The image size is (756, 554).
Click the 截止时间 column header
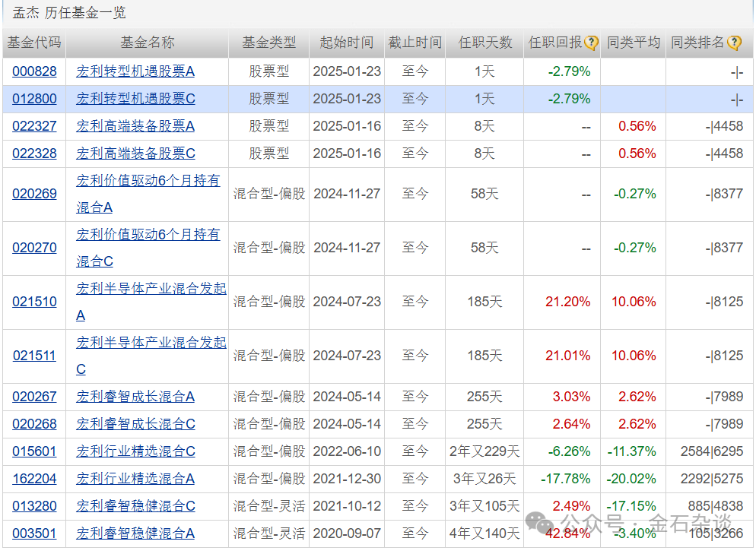point(415,43)
